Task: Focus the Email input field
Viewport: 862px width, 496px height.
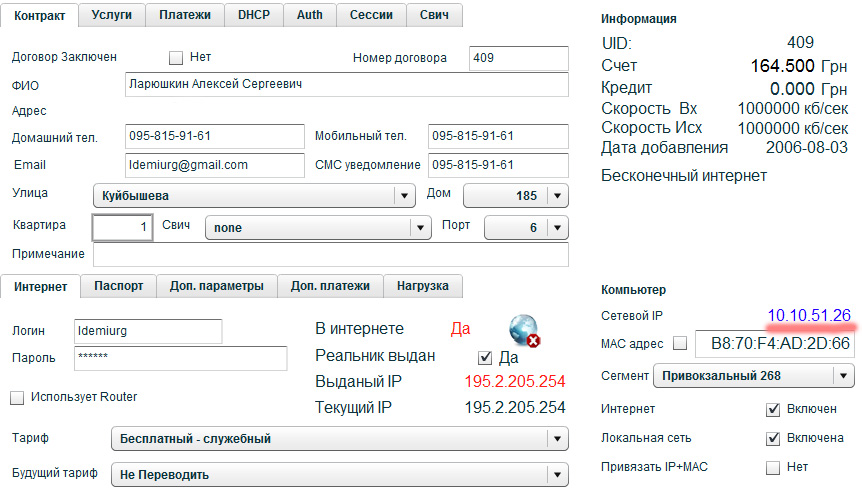Action: pyautogui.click(x=214, y=165)
